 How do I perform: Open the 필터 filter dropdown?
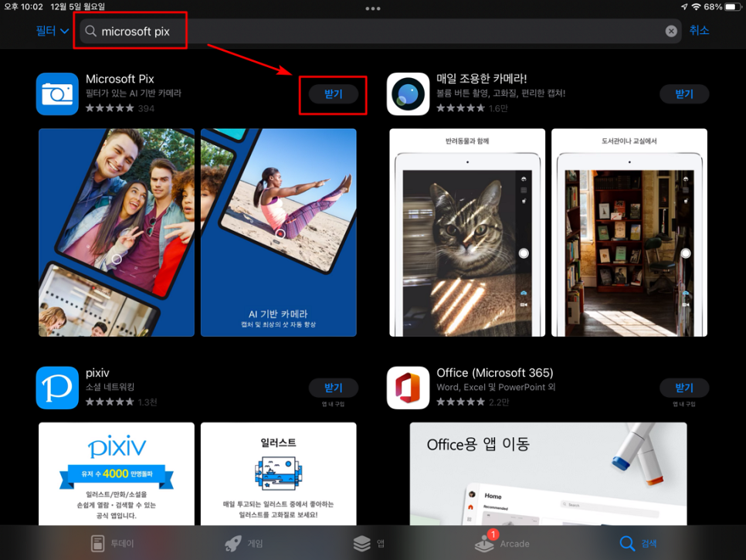point(53,31)
